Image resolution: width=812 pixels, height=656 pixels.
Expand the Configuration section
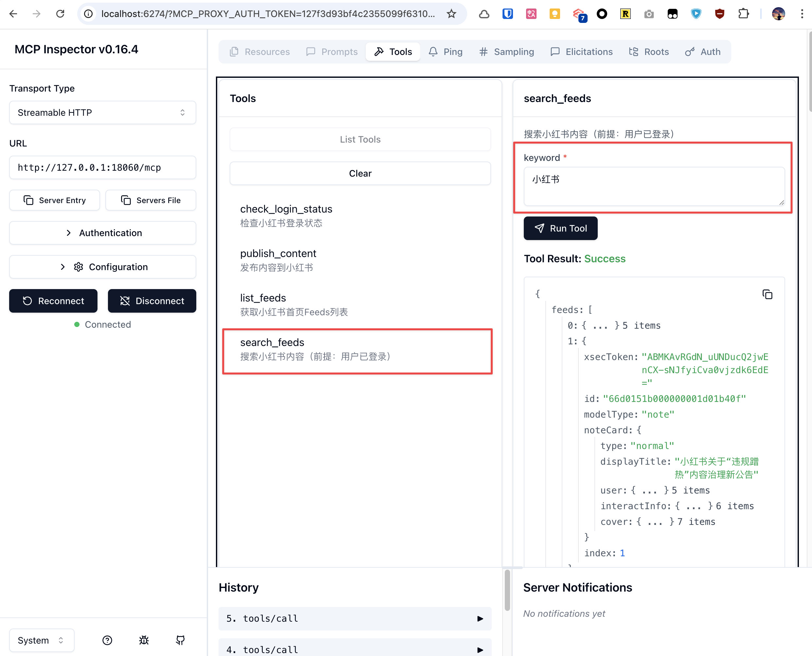coord(102,267)
